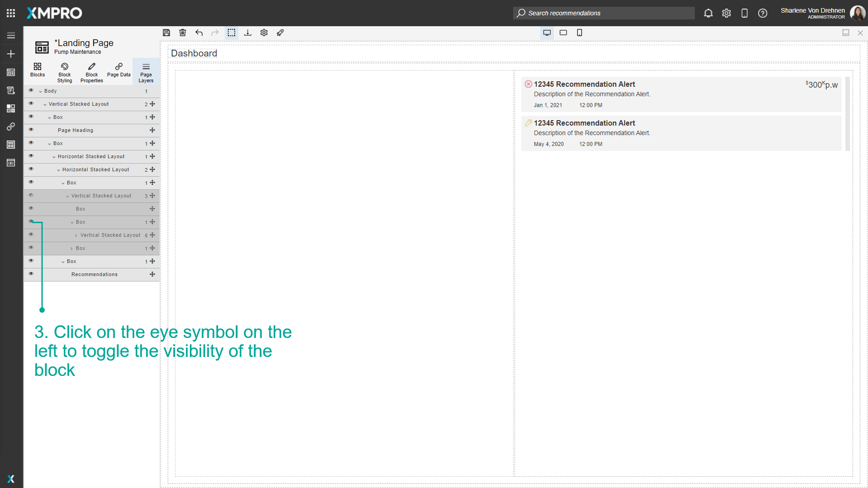The width and height of the screenshot is (868, 488).
Task: Click the Save icon in the toolbar
Action: coord(166,33)
